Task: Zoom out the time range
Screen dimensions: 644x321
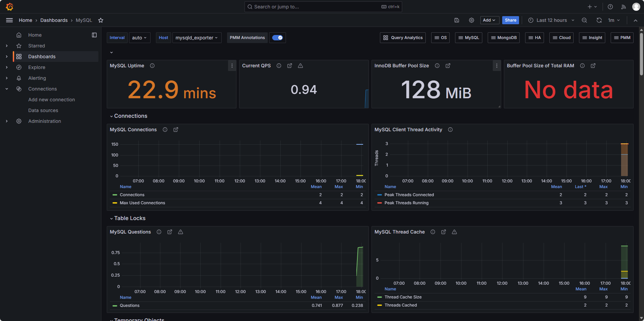Action: [584, 20]
